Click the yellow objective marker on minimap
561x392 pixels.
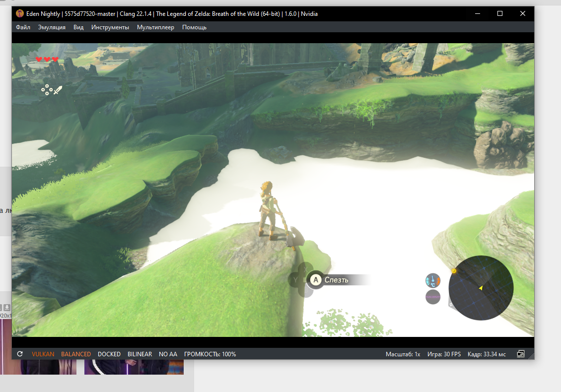tap(454, 271)
